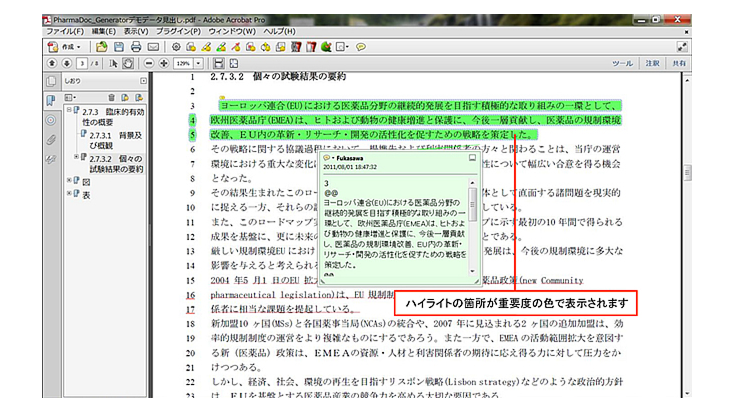Expand the 表 bookmark node
Screen dimensions: 734x412
67,194
